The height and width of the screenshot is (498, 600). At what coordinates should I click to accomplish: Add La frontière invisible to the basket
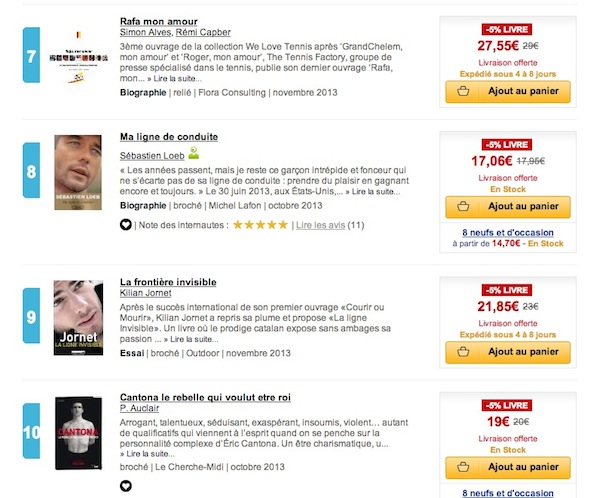pos(507,352)
